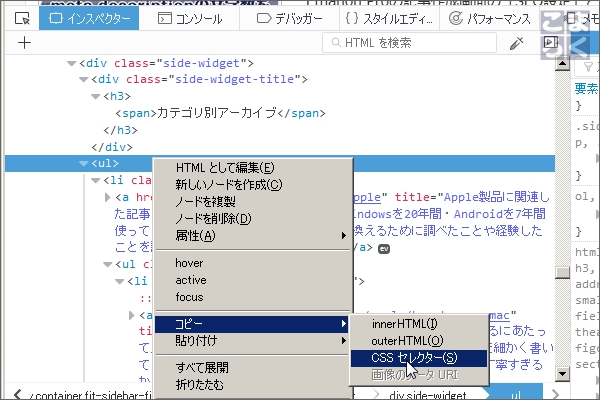Click the cv event badge
The image size is (600, 400).
(x=384, y=249)
